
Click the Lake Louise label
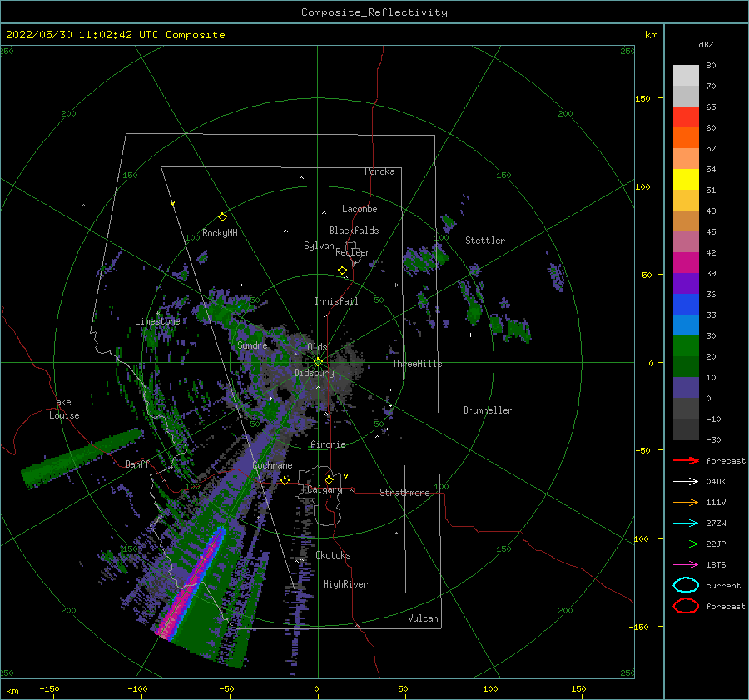(x=64, y=409)
